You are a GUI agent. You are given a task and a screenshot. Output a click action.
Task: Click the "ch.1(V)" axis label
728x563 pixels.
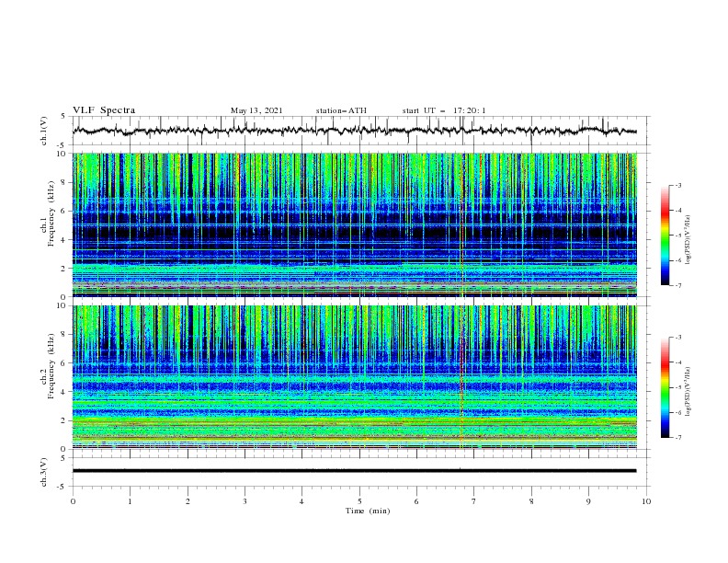pyautogui.click(x=44, y=131)
